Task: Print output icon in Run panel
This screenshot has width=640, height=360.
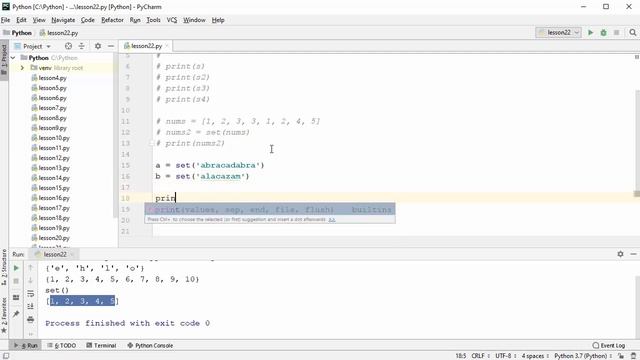Action: [31, 320]
